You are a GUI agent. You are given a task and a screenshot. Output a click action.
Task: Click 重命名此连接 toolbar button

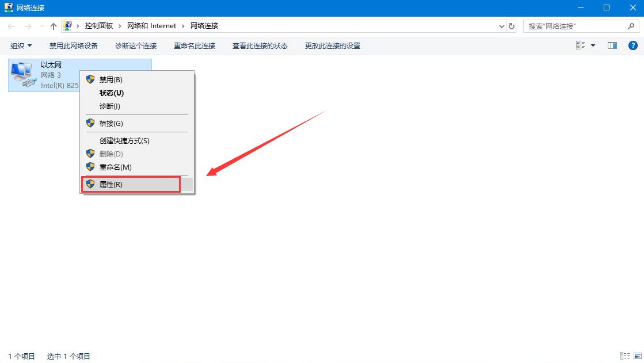tap(195, 45)
